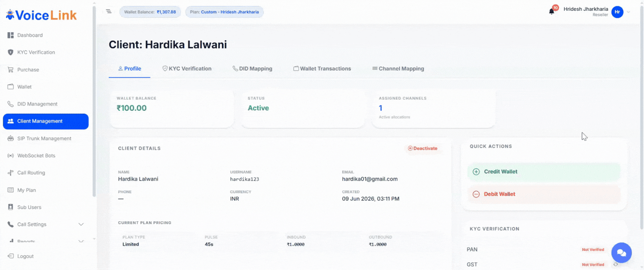This screenshot has width=644, height=270.
Task: Open notifications via the bell icon
Action: tap(552, 12)
